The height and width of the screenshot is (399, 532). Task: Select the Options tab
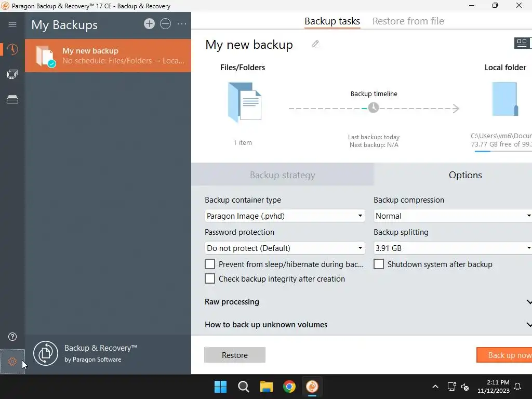[453, 175]
